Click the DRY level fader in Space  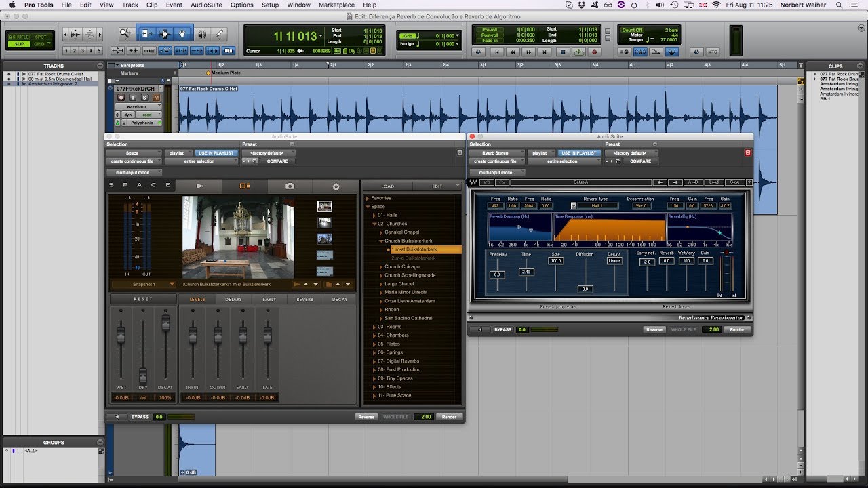pos(143,375)
